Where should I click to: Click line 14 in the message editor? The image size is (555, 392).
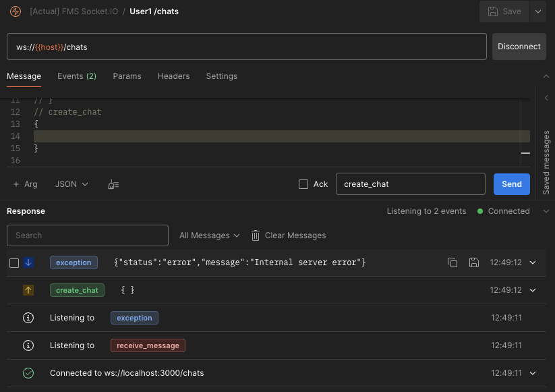click(281, 136)
